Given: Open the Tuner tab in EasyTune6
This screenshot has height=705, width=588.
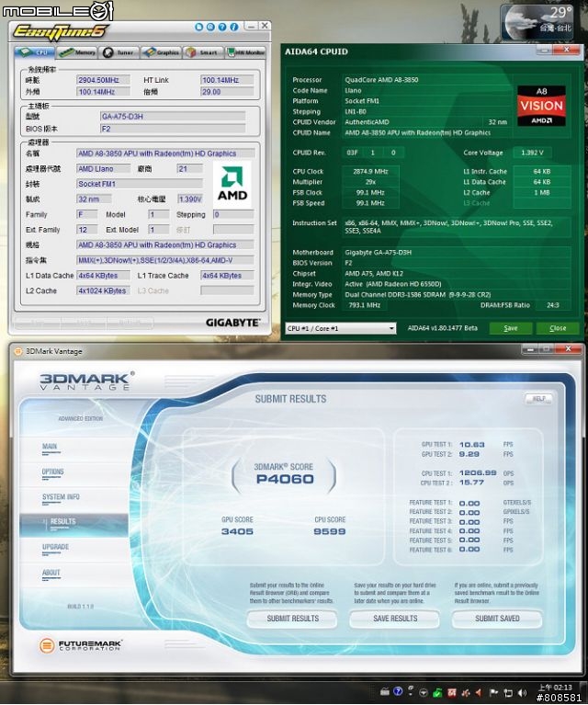Looking at the screenshot, I should tap(119, 52).
